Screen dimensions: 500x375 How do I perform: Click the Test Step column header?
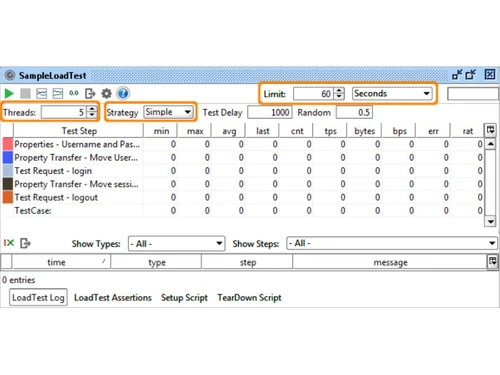[x=79, y=131]
